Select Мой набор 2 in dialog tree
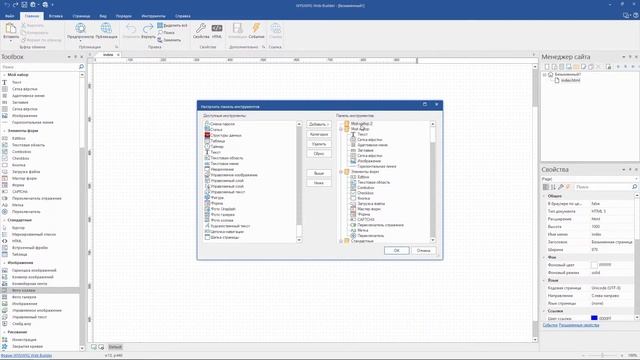 361,123
